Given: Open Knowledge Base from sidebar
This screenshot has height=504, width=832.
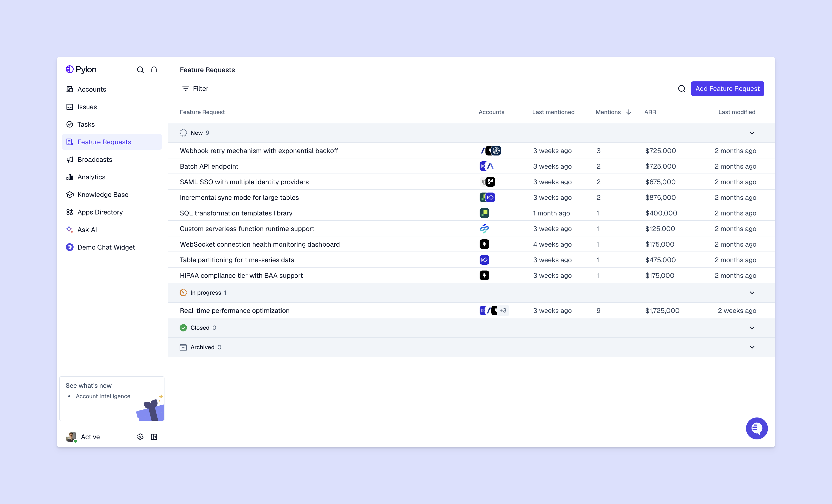Looking at the screenshot, I should 103,194.
